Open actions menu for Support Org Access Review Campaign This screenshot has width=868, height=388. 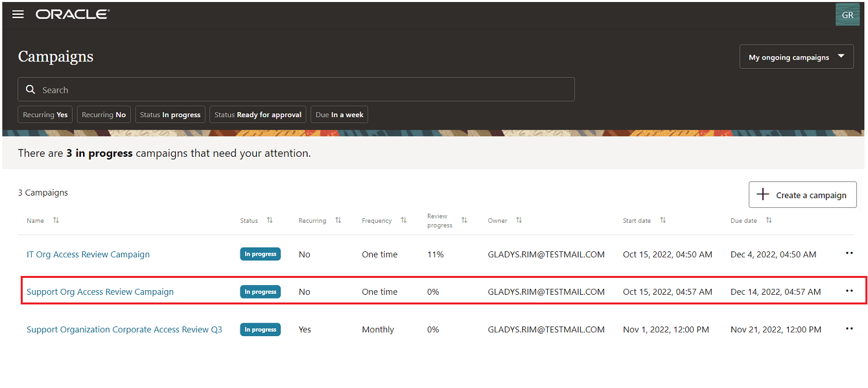point(849,291)
